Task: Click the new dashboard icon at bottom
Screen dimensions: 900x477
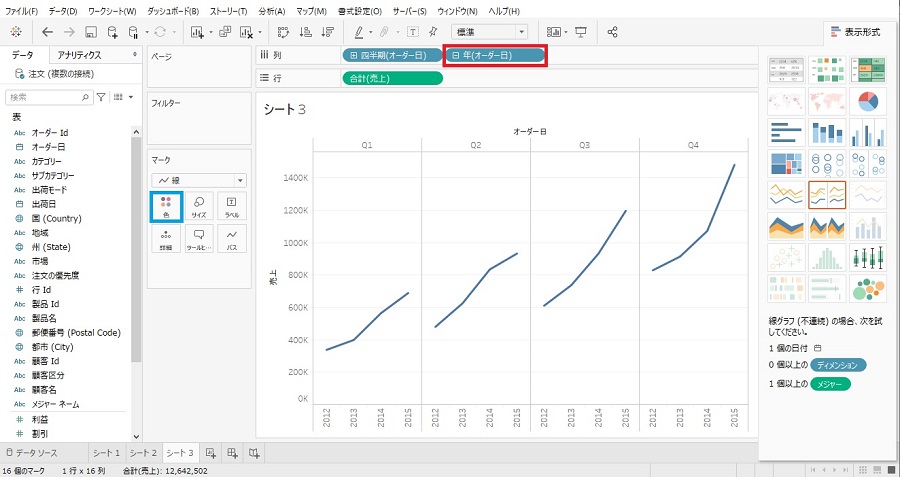Action: tap(232, 454)
